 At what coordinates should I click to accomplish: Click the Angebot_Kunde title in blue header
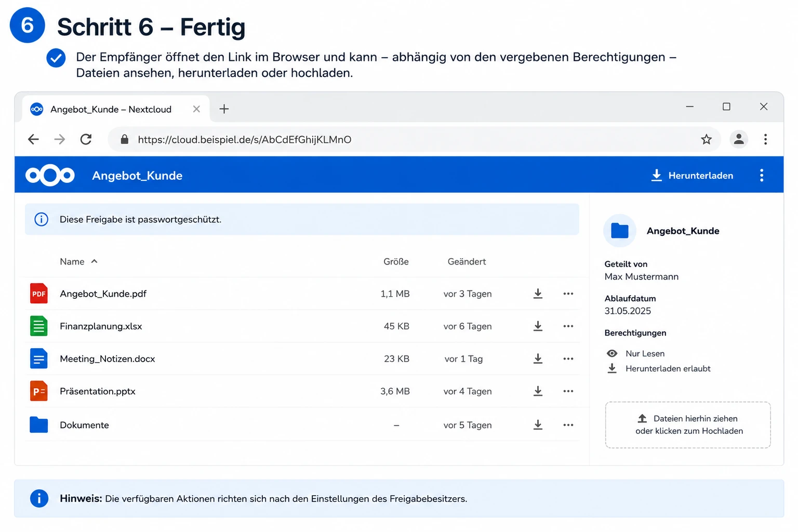click(137, 176)
